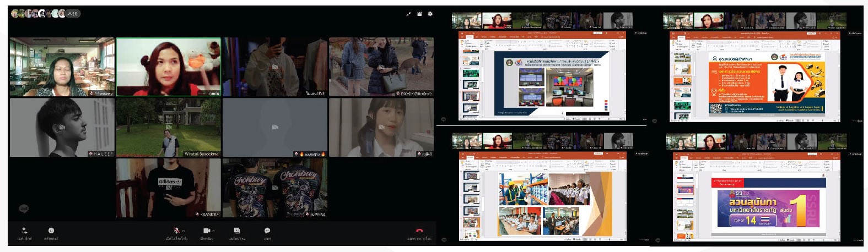This screenshot has height=252, width=868.
Task: Open call settings gear icon
Action: (430, 14)
